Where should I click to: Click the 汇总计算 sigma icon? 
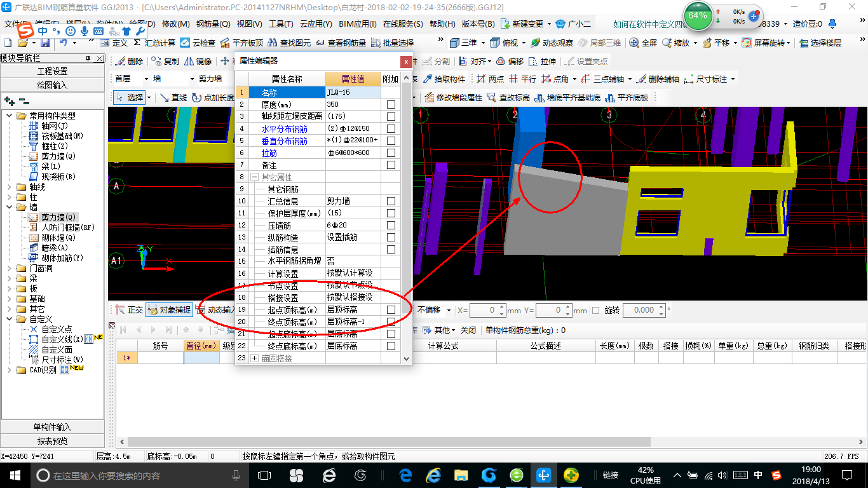click(x=137, y=43)
